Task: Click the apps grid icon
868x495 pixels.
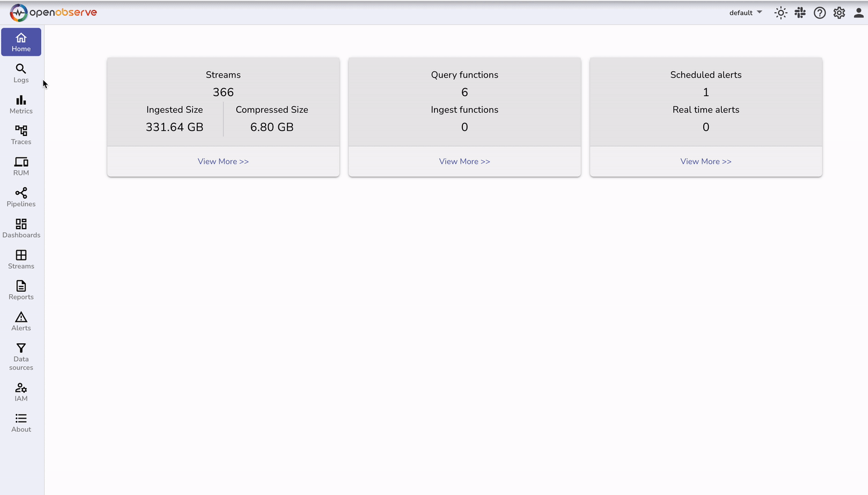Action: tap(800, 12)
